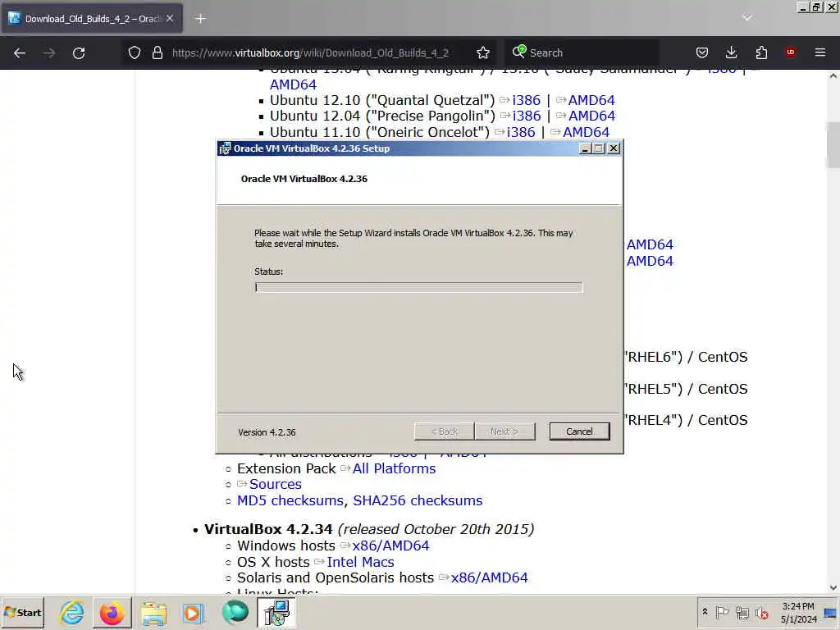Click the VirtualBox Setup title bar icon

(x=225, y=148)
